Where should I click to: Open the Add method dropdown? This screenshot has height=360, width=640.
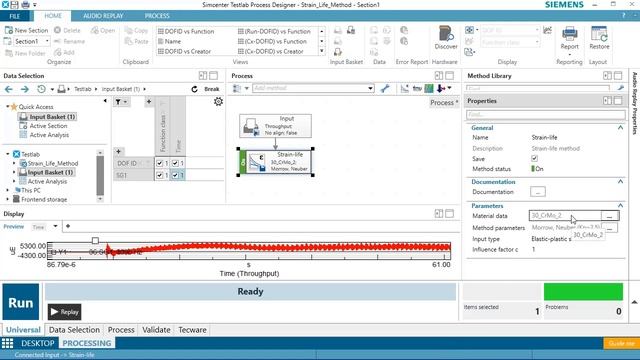pyautogui.click(x=370, y=88)
